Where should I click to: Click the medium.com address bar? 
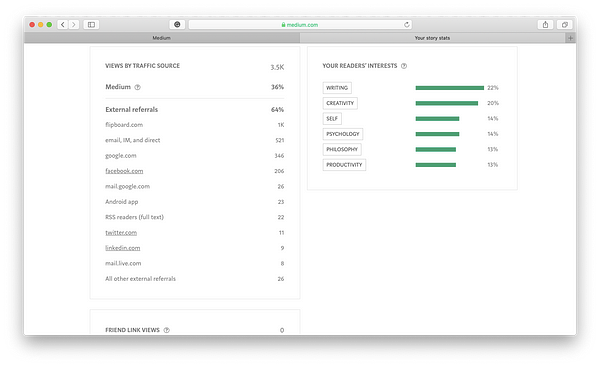click(300, 24)
